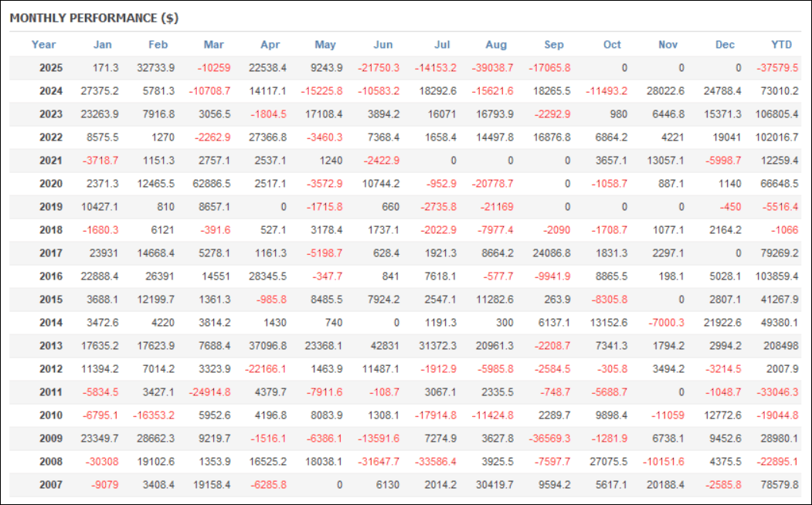Click the 2007 row label
This screenshot has width=812, height=505.
coord(51,485)
